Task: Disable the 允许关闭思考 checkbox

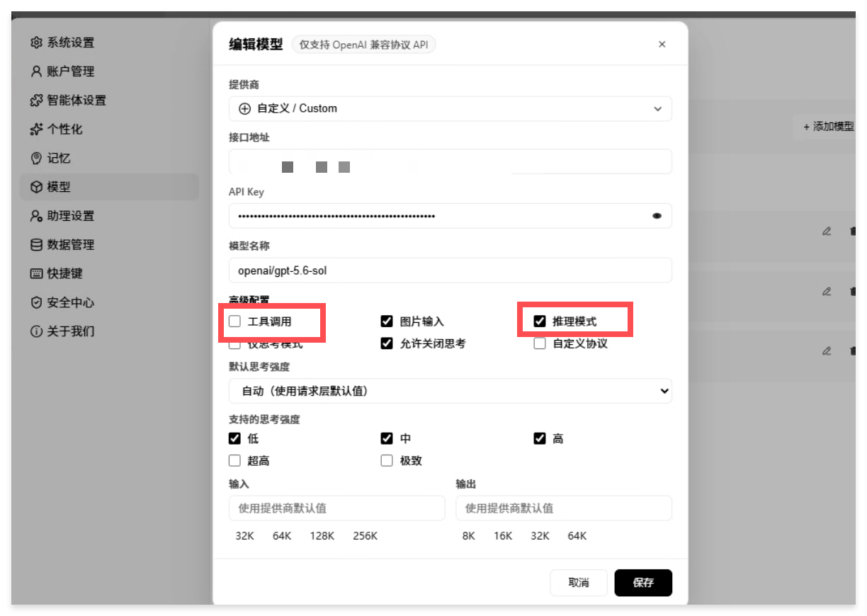Action: click(387, 344)
